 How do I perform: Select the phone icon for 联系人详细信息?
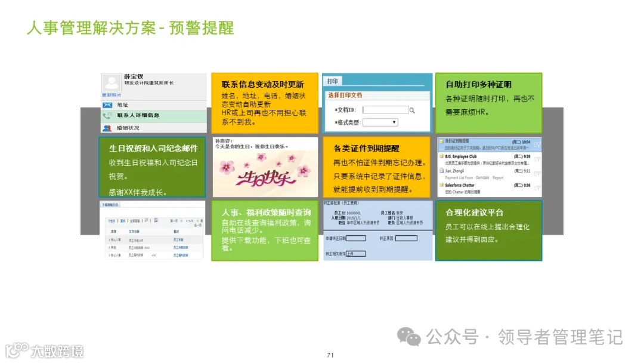point(106,116)
